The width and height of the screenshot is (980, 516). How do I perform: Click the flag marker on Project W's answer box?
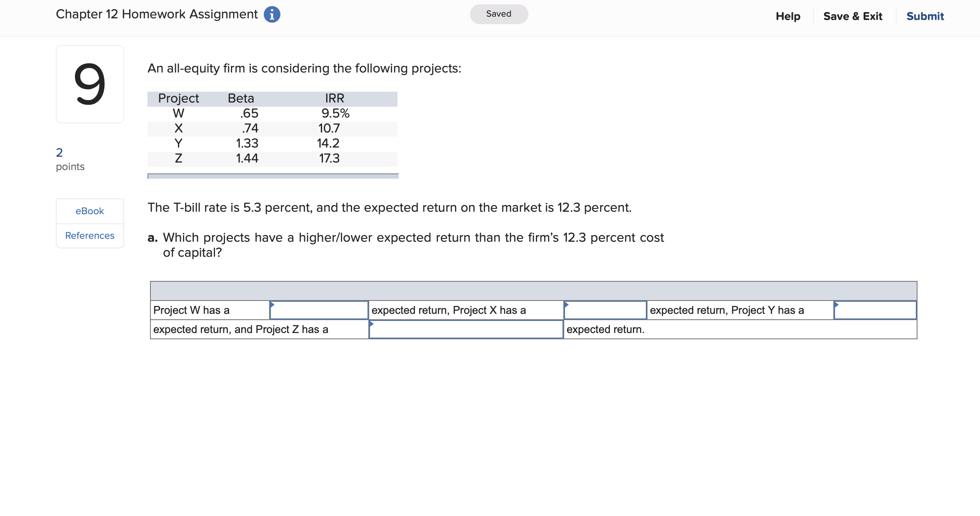tap(273, 305)
